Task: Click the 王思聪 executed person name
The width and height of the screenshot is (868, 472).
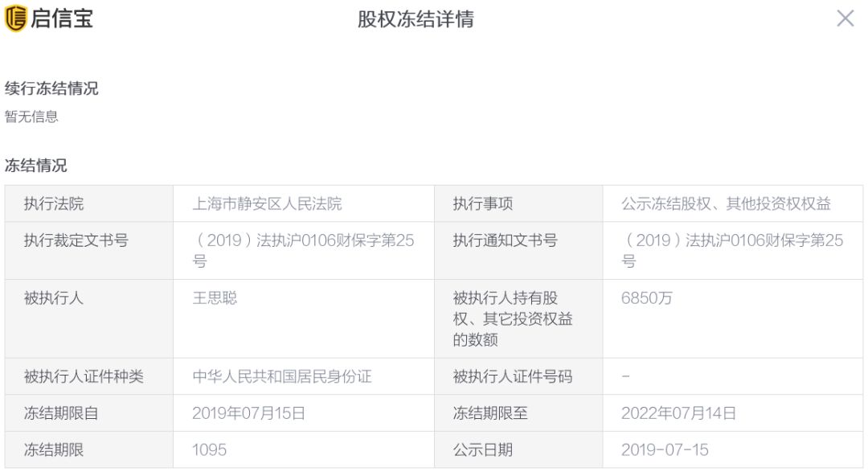Action: click(x=215, y=298)
